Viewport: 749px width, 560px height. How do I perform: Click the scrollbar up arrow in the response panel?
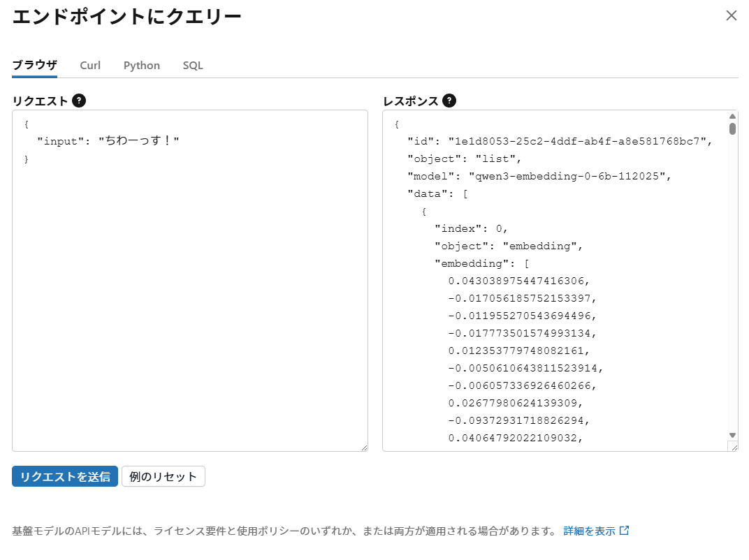coord(732,116)
